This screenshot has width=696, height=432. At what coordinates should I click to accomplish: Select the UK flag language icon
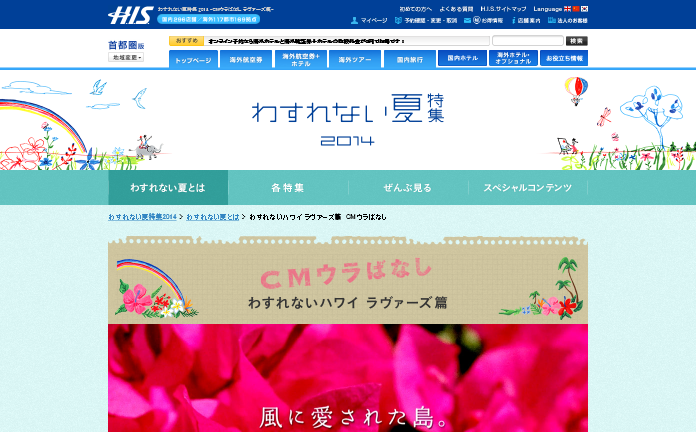click(x=567, y=9)
